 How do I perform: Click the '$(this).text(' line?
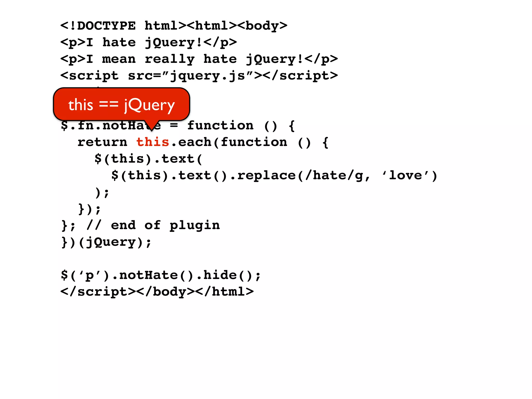coord(148,159)
